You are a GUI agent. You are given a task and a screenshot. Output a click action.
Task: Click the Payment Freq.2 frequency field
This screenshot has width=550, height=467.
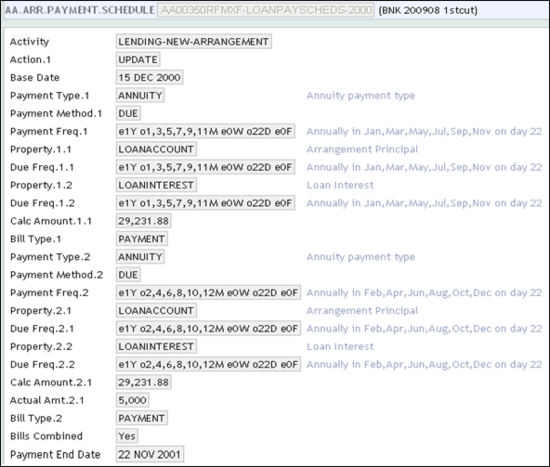pyautogui.click(x=208, y=292)
